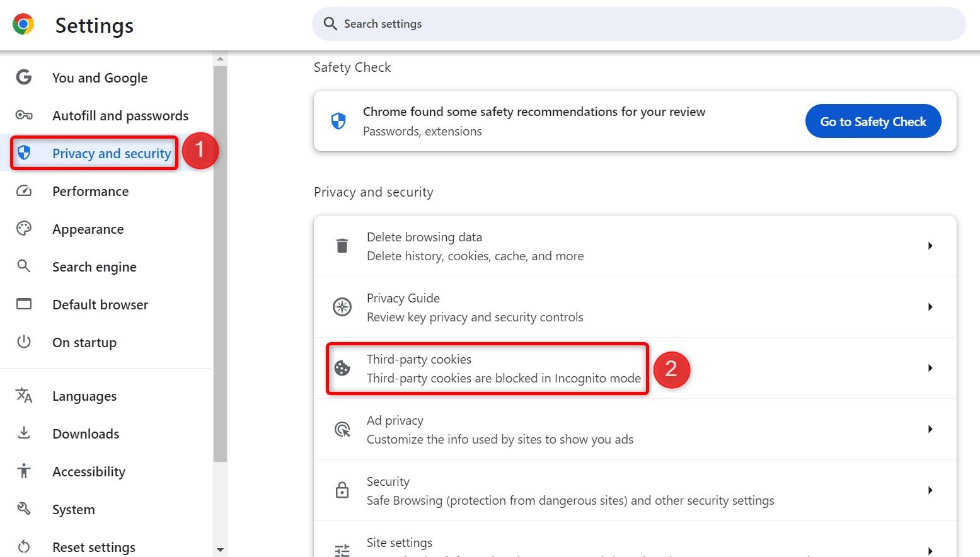Open the Privacy Guide via its chevron
The height and width of the screenshot is (557, 980).
click(x=930, y=307)
